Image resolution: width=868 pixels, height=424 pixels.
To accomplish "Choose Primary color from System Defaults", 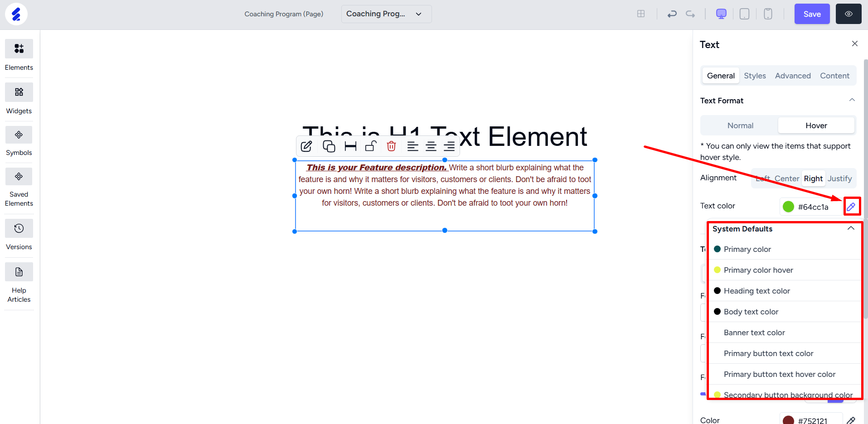I will click(784, 249).
